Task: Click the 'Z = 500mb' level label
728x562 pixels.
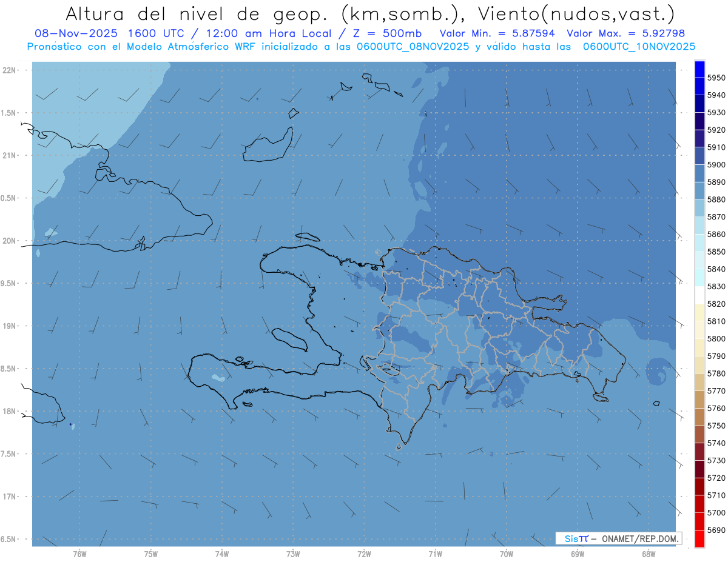Action: [388, 33]
